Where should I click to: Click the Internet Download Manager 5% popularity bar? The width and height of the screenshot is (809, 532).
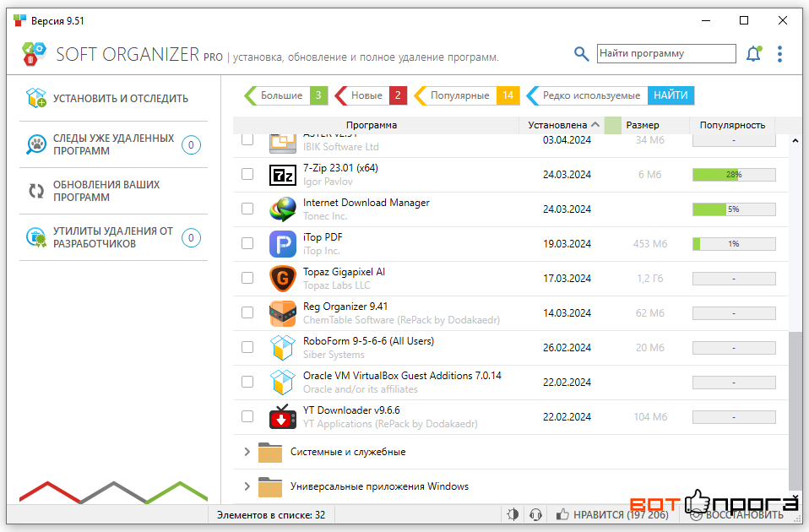pyautogui.click(x=734, y=209)
